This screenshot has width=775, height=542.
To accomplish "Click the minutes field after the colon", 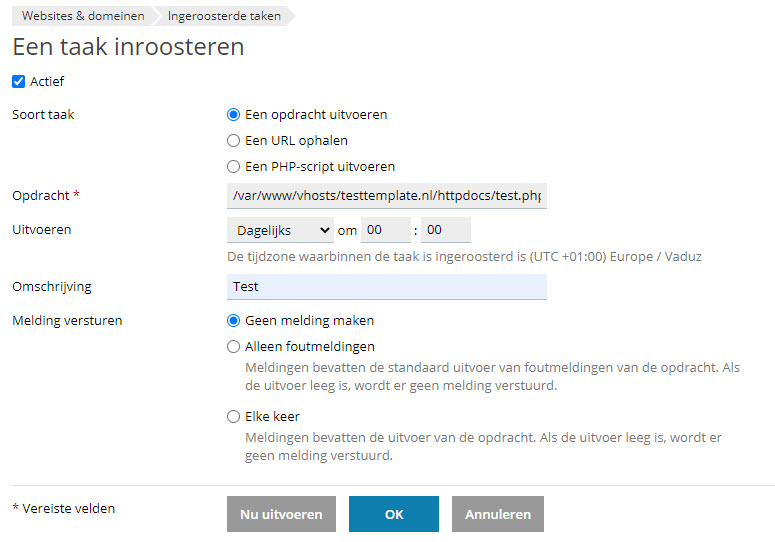I will coord(445,230).
